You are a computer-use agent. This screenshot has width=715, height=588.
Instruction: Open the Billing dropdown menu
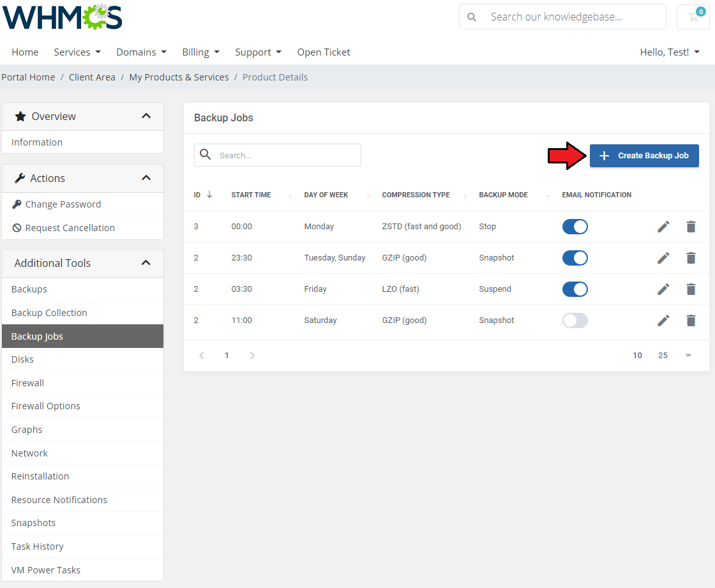point(200,52)
